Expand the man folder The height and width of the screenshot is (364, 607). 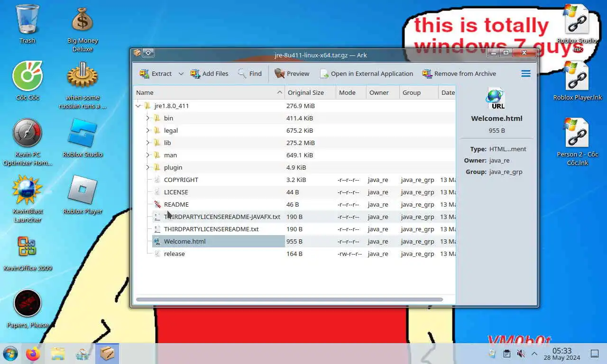(x=147, y=155)
